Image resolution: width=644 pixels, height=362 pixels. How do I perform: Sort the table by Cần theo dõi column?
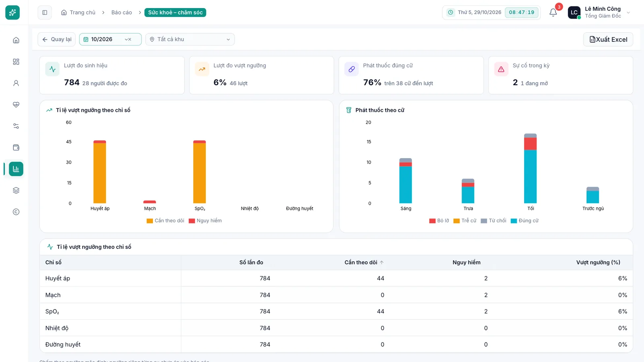click(x=364, y=263)
